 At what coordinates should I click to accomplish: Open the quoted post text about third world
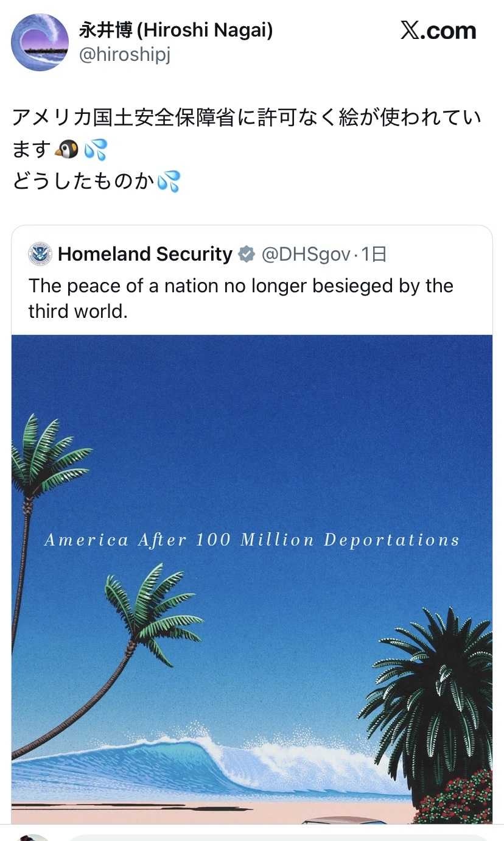[x=240, y=298]
